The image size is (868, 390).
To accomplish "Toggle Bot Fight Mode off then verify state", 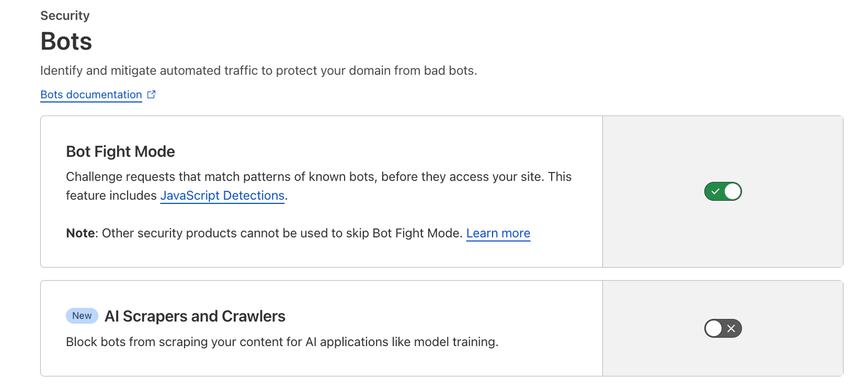I will 723,191.
